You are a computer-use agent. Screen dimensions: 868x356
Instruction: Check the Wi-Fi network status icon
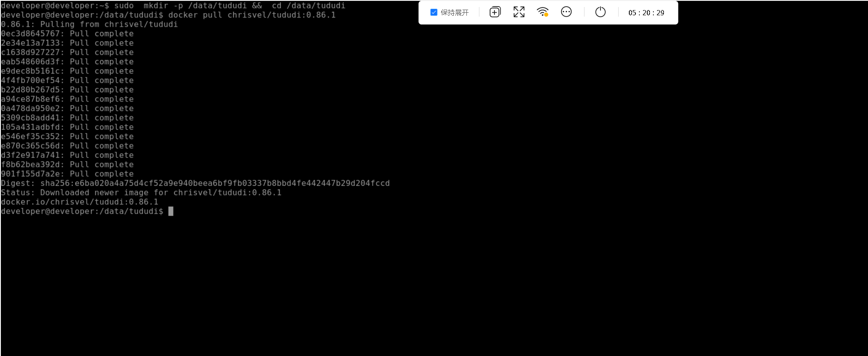[543, 12]
